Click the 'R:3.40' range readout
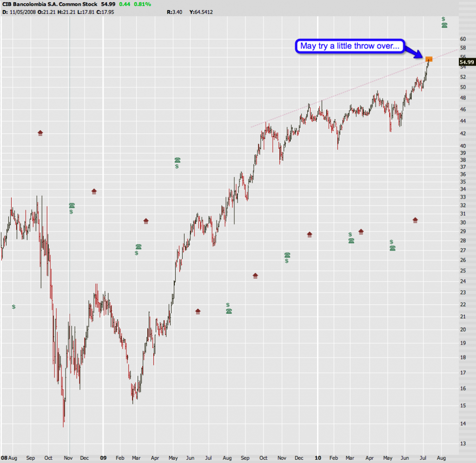The image size is (476, 463). tap(175, 12)
